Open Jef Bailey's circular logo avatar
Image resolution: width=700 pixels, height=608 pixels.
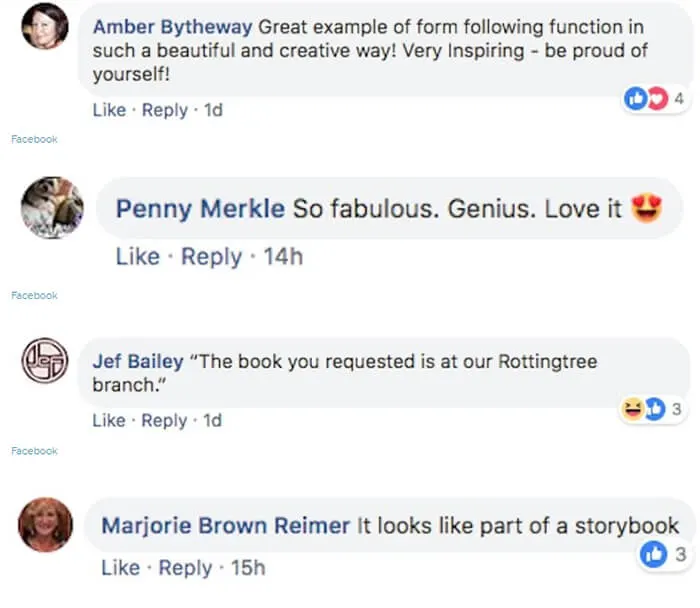tap(45, 360)
